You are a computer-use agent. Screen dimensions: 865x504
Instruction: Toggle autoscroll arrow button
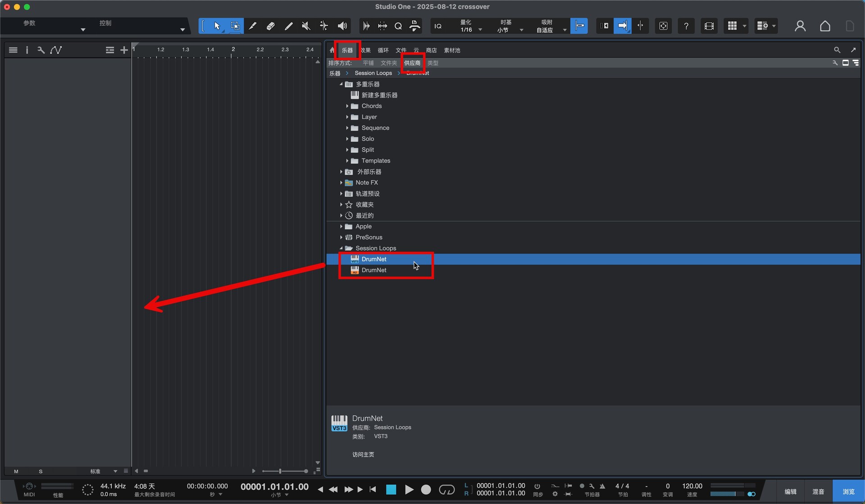click(x=622, y=26)
